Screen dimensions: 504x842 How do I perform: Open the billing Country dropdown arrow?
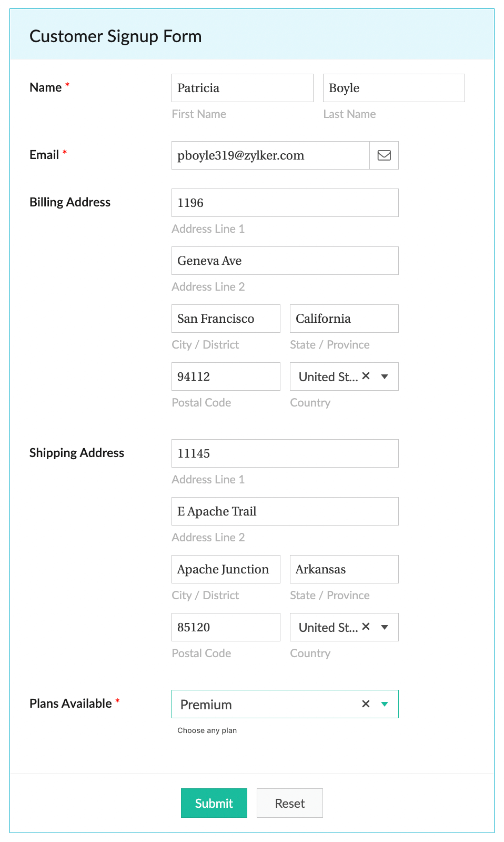pos(385,376)
